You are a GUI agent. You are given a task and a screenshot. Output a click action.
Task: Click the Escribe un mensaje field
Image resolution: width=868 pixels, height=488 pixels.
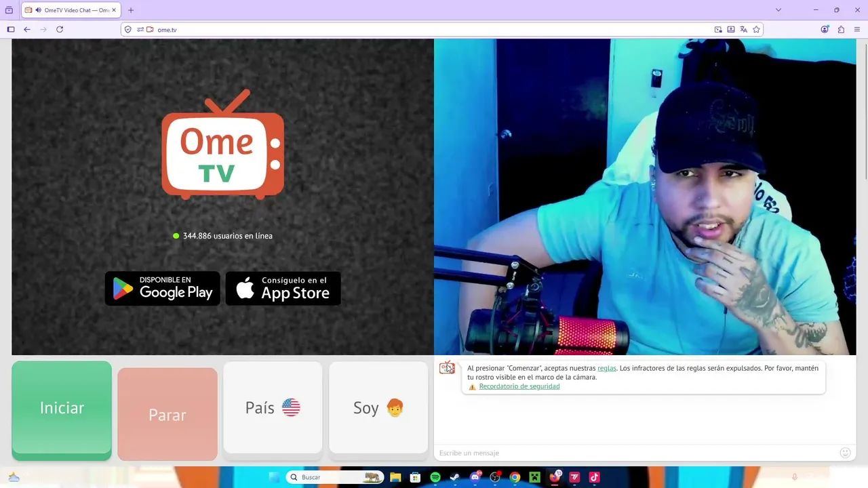point(636,453)
